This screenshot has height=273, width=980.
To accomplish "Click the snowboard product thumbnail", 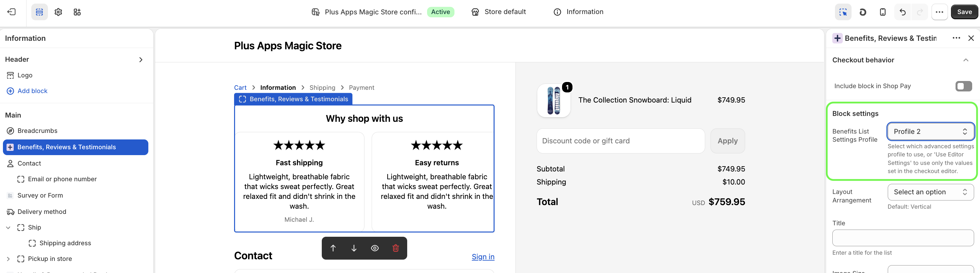I will click(554, 100).
